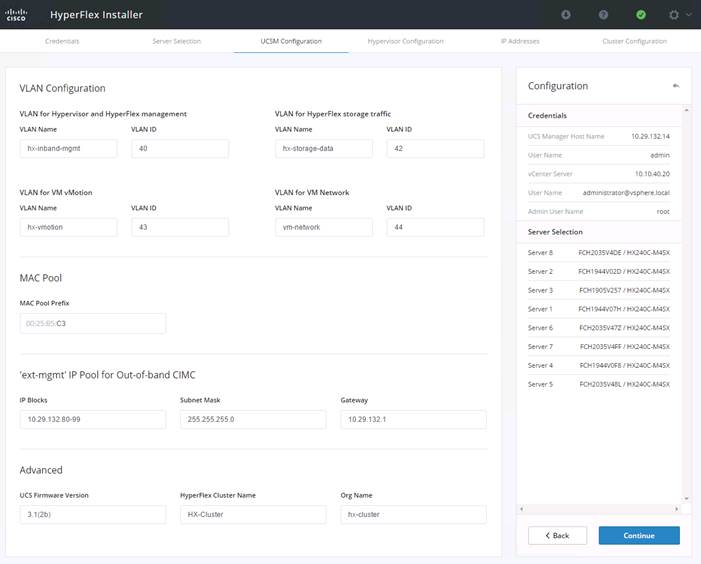Open the Cluster Configuration tab
Screen dimensions: 701x564
(x=634, y=41)
